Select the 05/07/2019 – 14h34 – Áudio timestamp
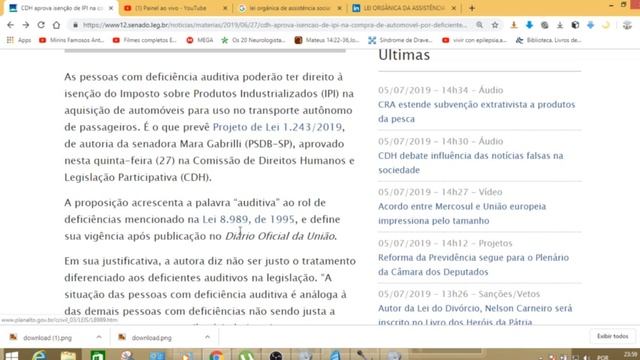Screen dimensions: 640x360 click(440, 90)
